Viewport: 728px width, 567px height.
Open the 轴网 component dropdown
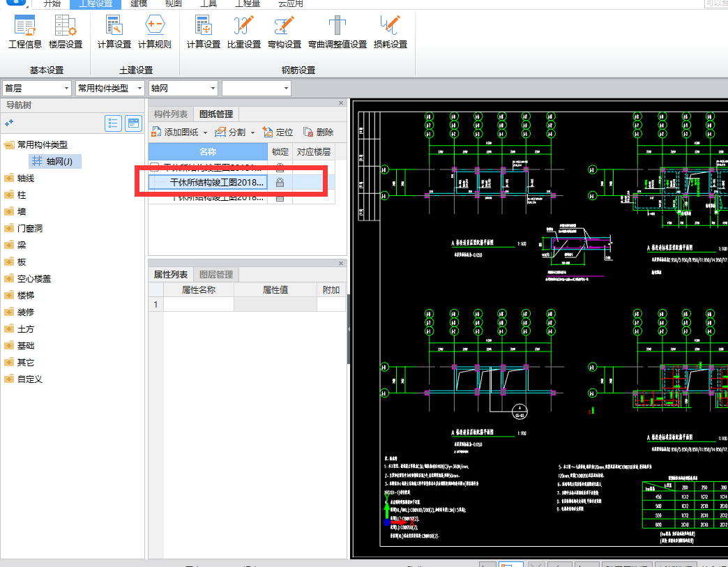183,89
